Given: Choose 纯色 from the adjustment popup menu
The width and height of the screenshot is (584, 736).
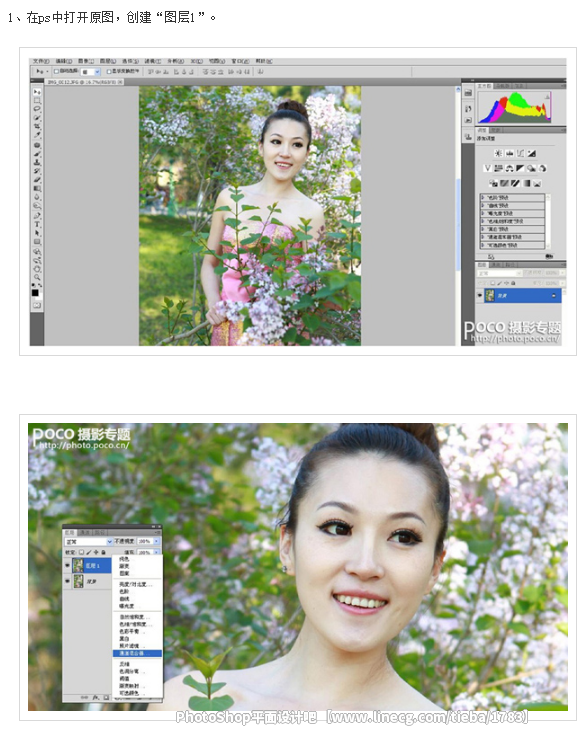Looking at the screenshot, I should coord(124,560).
